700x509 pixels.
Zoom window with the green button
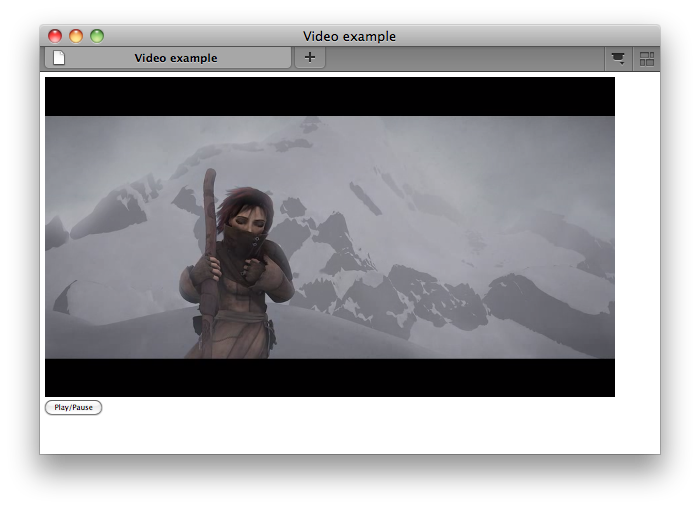(97, 36)
